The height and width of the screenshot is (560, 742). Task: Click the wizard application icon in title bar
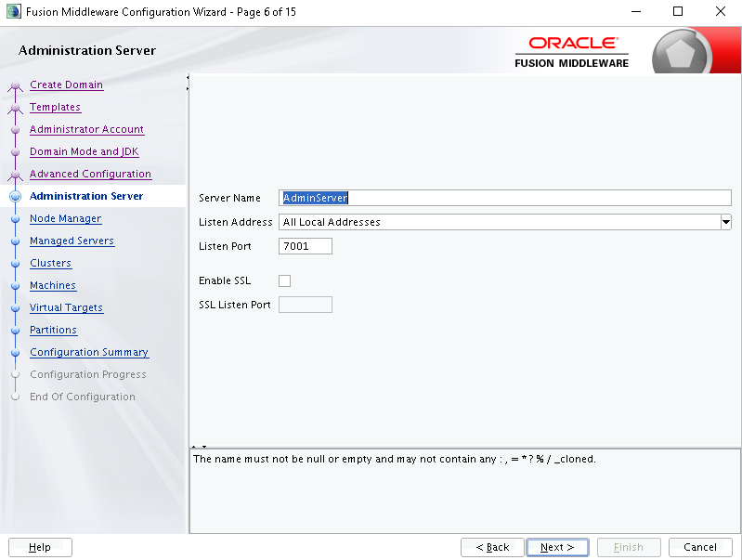pos(14,11)
